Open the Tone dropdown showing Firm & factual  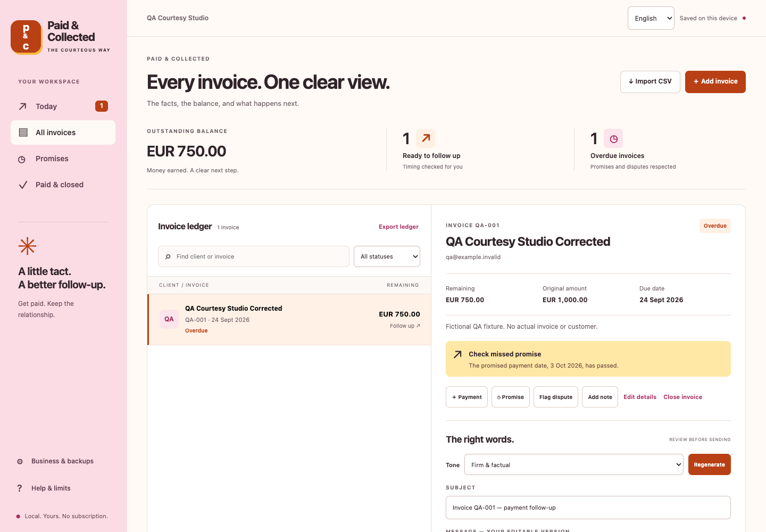click(x=574, y=464)
